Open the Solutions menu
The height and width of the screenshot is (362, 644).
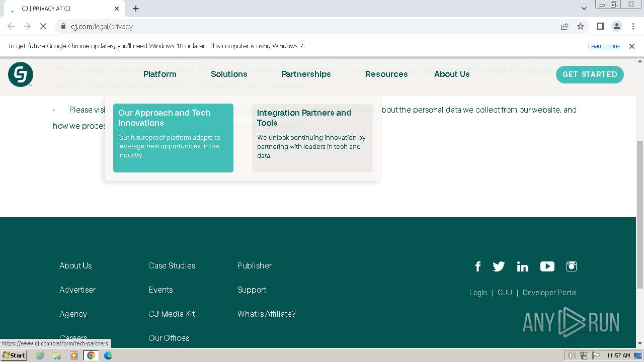click(x=229, y=74)
